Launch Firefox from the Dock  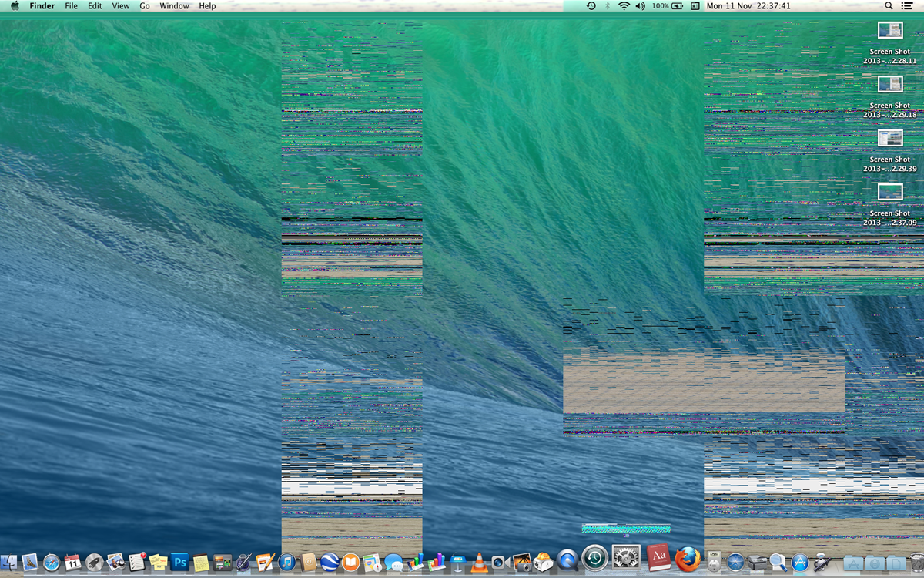(x=688, y=559)
